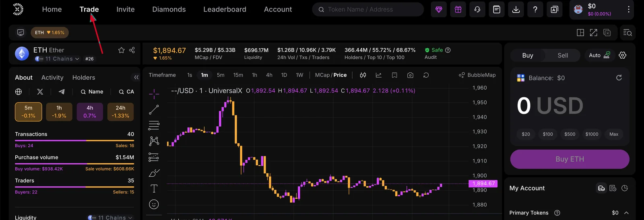Open help question mark icon
Viewport: 644px width, 220px height.
coord(535,9)
